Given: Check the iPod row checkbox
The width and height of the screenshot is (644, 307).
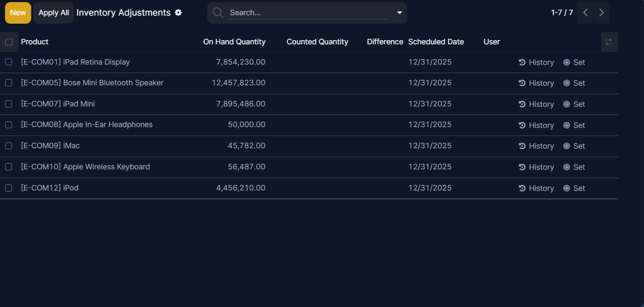Looking at the screenshot, I should [x=8, y=188].
